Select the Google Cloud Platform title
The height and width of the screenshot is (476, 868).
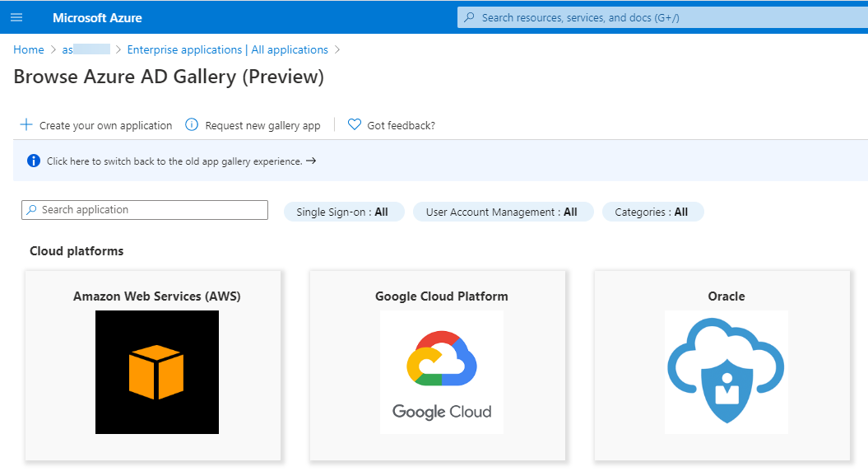coord(442,296)
